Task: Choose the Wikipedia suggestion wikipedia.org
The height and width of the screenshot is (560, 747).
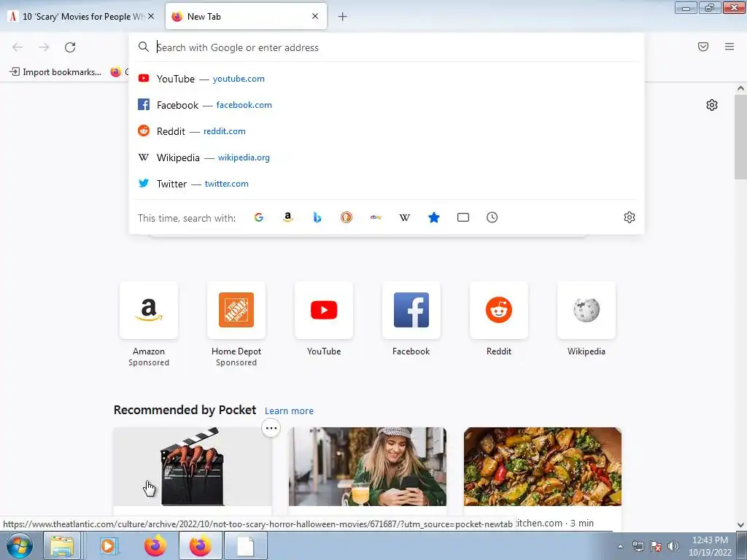Action: pyautogui.click(x=386, y=157)
